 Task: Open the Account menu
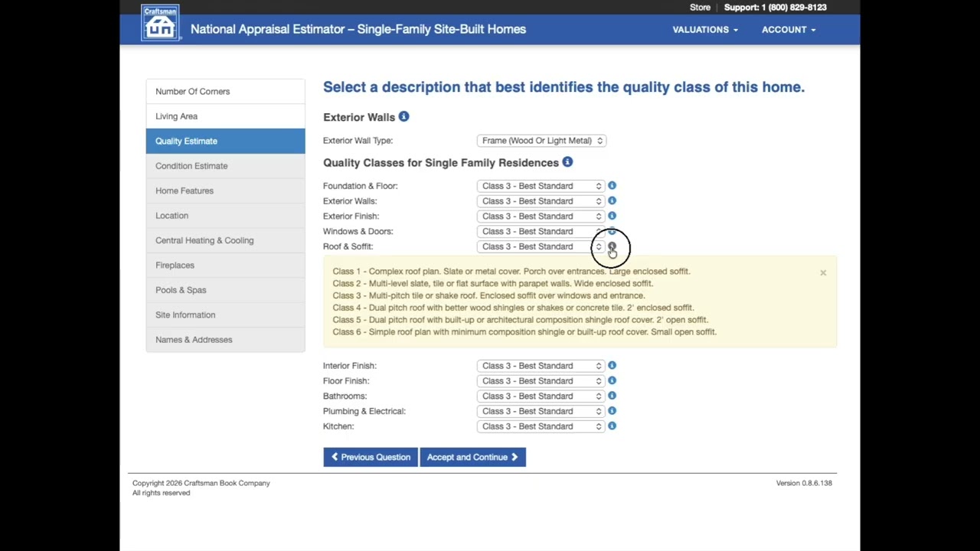[x=789, y=29]
